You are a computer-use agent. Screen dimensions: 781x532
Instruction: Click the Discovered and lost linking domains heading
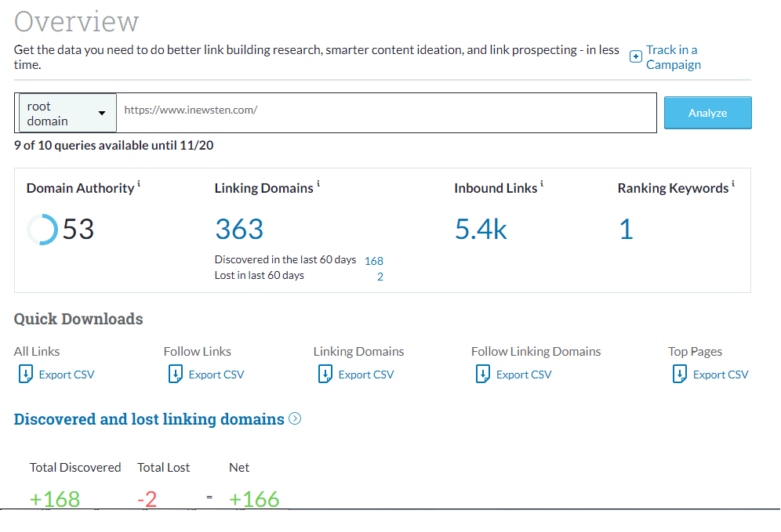149,419
